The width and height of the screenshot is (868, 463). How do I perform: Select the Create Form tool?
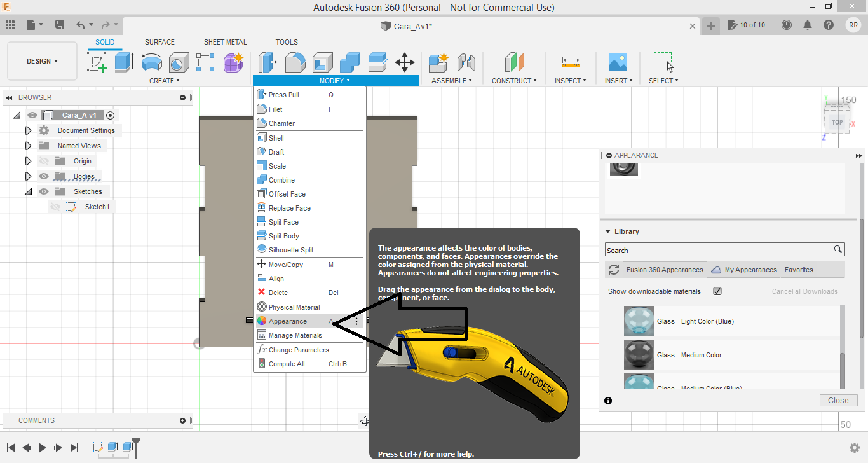click(233, 62)
